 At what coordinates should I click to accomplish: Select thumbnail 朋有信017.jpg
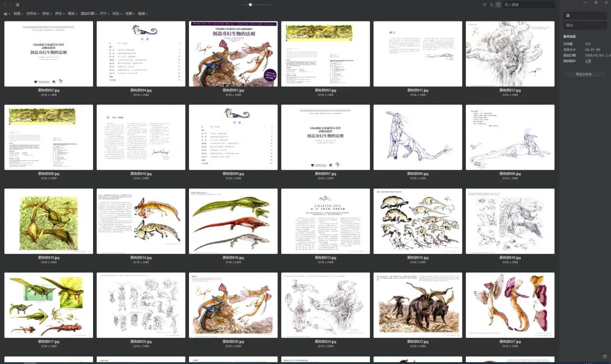click(x=49, y=305)
